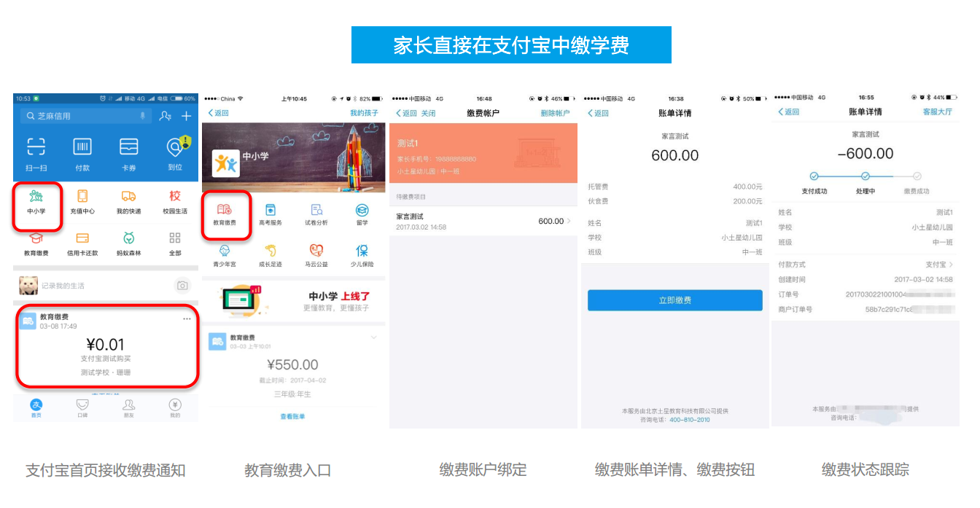This screenshot has width=980, height=508.
Task: Tap 处理中 progress step
Action: click(x=866, y=184)
